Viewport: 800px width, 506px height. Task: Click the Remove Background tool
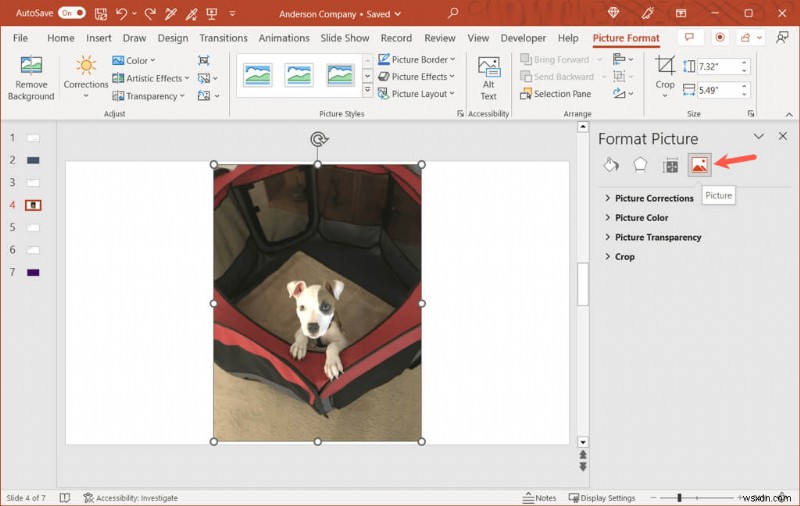click(x=31, y=78)
